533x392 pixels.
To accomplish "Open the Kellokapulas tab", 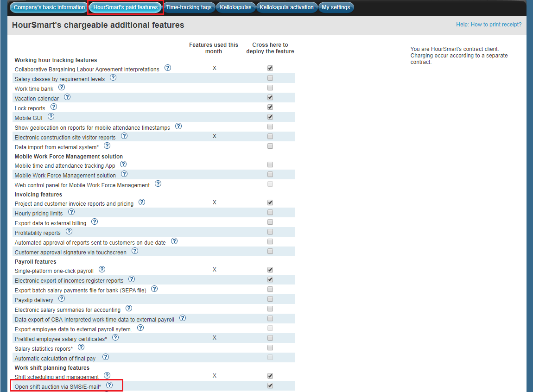I will pyautogui.click(x=235, y=7).
